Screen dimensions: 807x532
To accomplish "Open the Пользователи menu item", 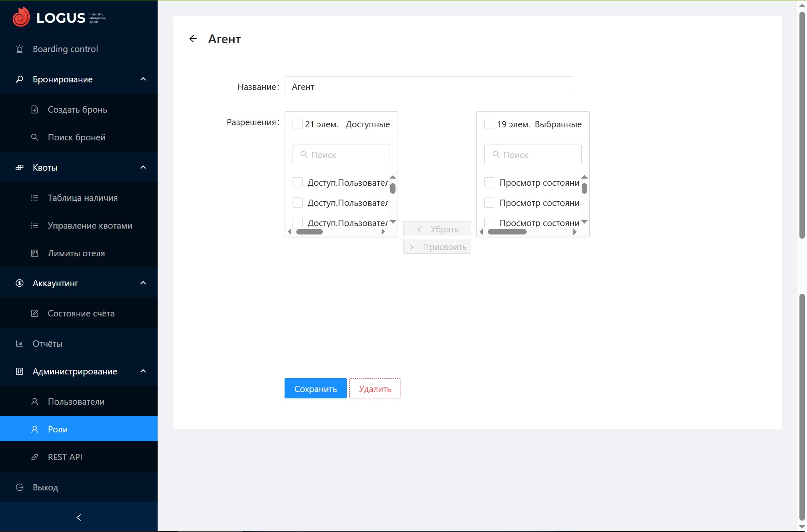I will tap(76, 402).
